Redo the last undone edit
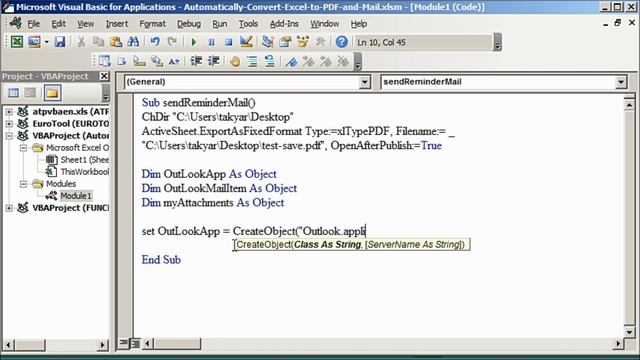 coord(172,42)
